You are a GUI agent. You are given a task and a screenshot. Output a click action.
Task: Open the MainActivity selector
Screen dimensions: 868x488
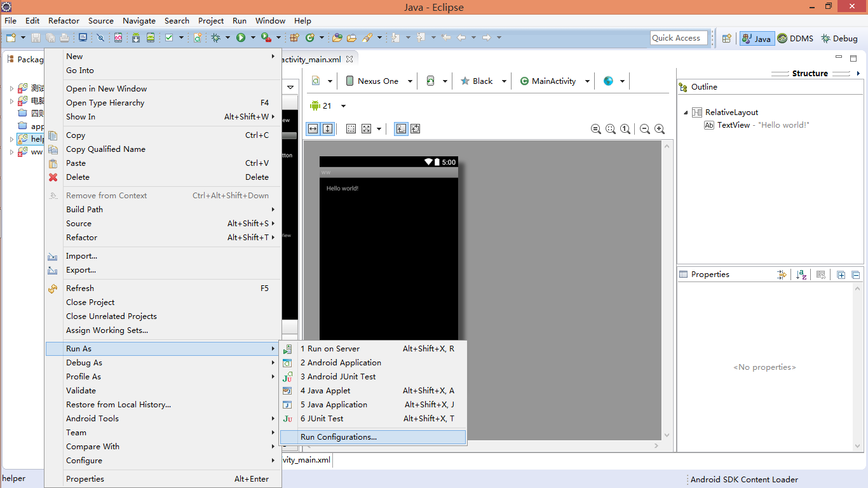[554, 81]
